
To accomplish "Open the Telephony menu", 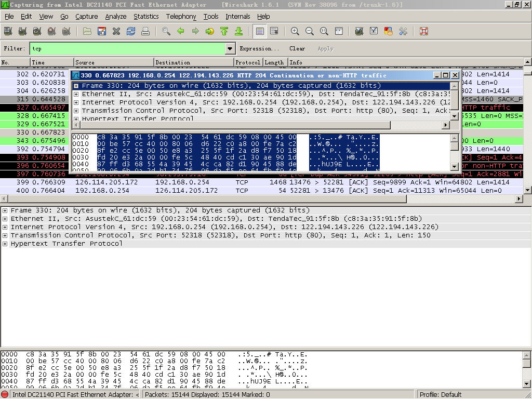I will pyautogui.click(x=181, y=16).
